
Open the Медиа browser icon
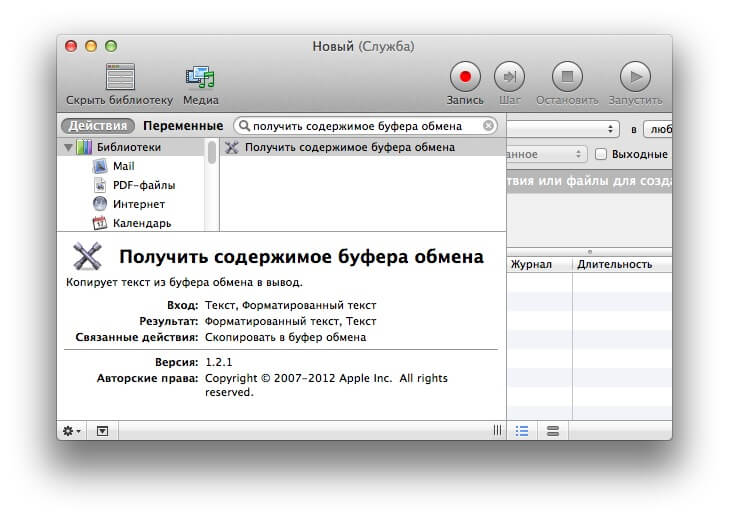pyautogui.click(x=200, y=77)
